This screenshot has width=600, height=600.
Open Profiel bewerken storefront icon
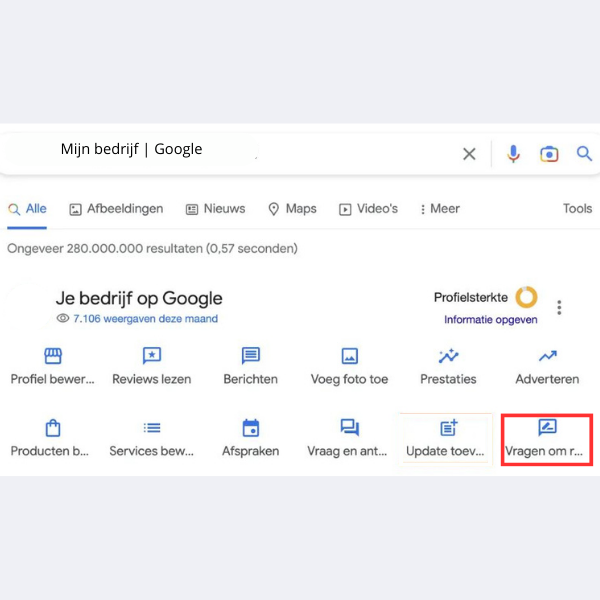pyautogui.click(x=53, y=356)
